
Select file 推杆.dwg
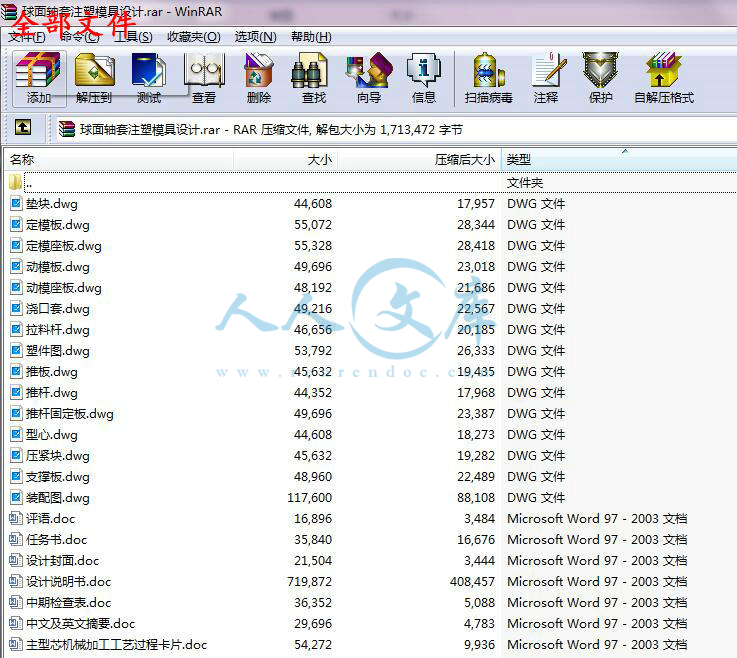52,392
